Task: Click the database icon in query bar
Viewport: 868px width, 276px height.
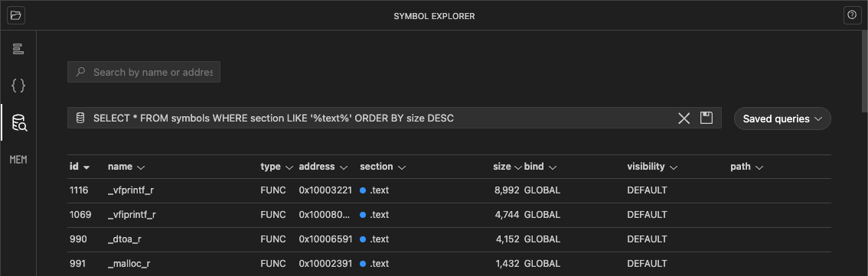Action: 80,118
